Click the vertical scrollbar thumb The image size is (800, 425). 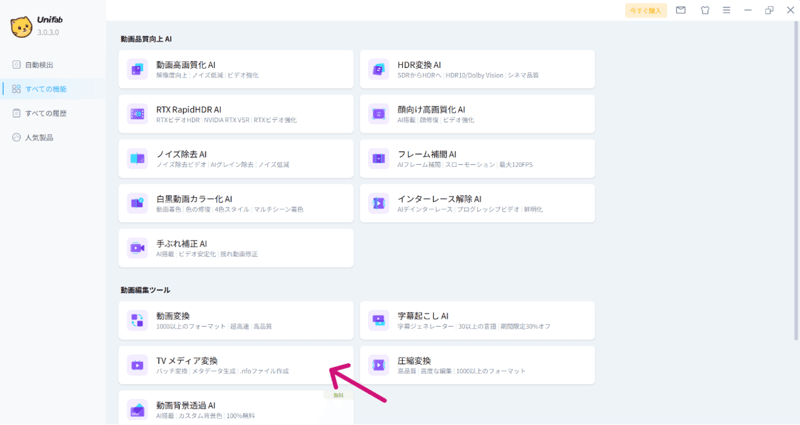(796, 180)
